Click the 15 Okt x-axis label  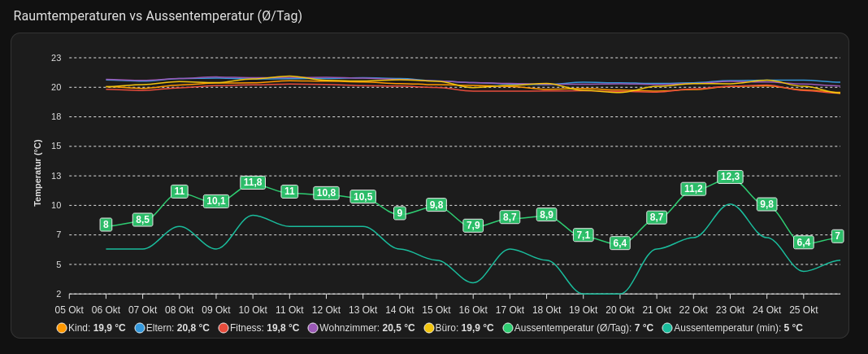[x=436, y=310]
